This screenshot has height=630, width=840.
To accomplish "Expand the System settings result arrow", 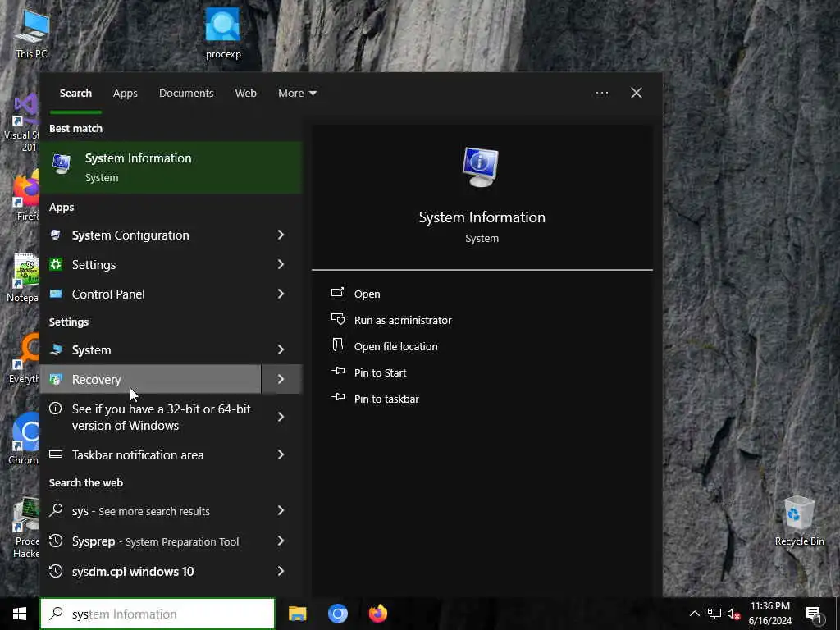I will tap(281, 349).
